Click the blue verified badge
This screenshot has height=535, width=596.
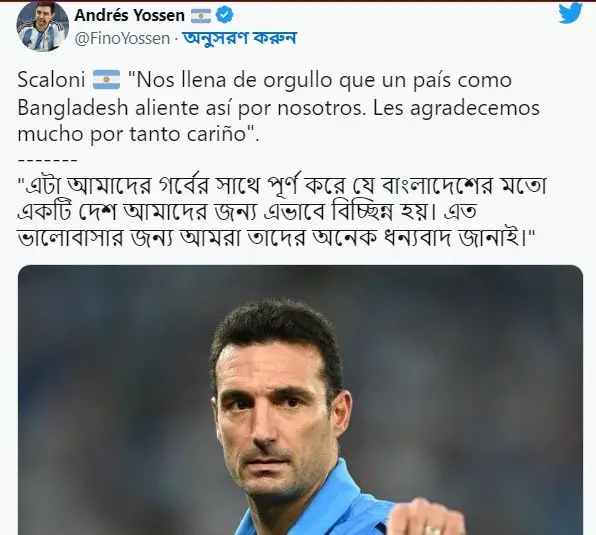tap(225, 16)
